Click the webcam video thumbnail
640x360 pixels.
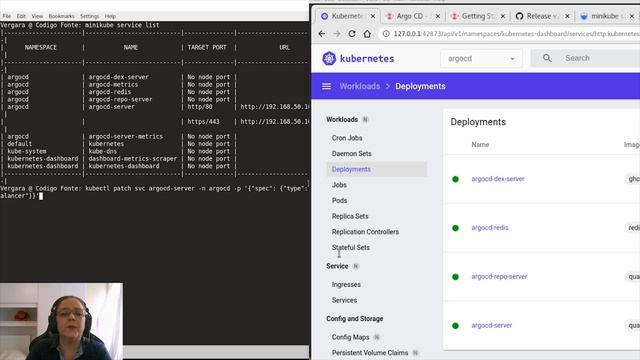[x=61, y=321]
